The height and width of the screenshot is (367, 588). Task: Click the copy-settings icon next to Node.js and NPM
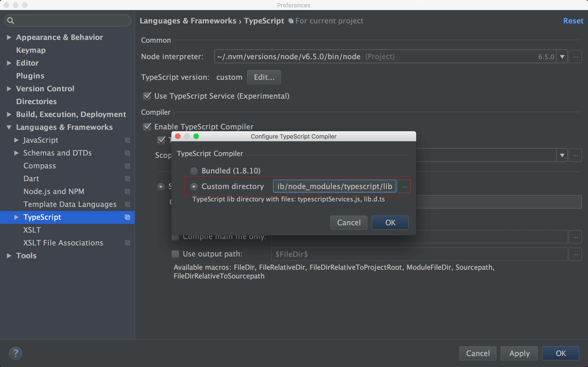[127, 192]
